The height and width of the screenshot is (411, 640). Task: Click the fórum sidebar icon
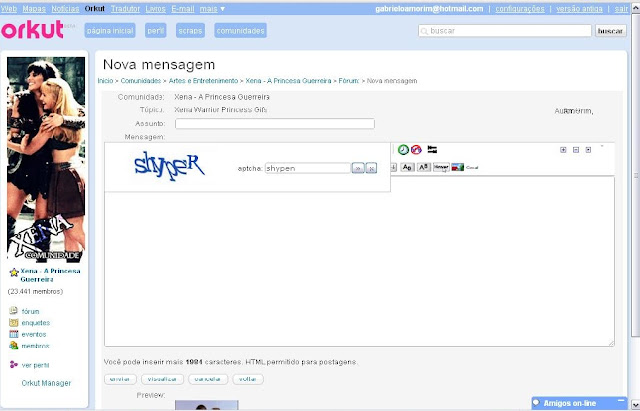pyautogui.click(x=13, y=311)
